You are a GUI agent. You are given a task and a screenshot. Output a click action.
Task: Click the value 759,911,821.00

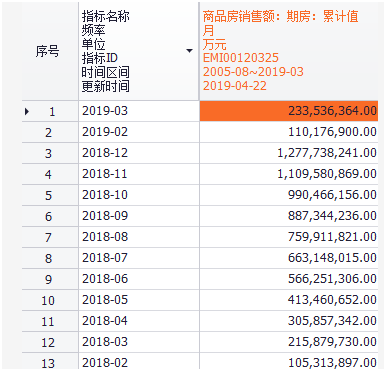click(332, 237)
